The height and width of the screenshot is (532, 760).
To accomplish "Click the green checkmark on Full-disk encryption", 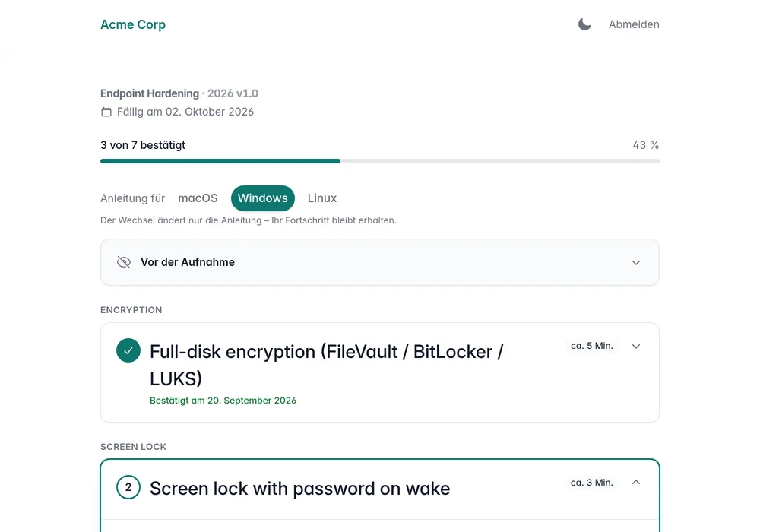I will pos(128,350).
